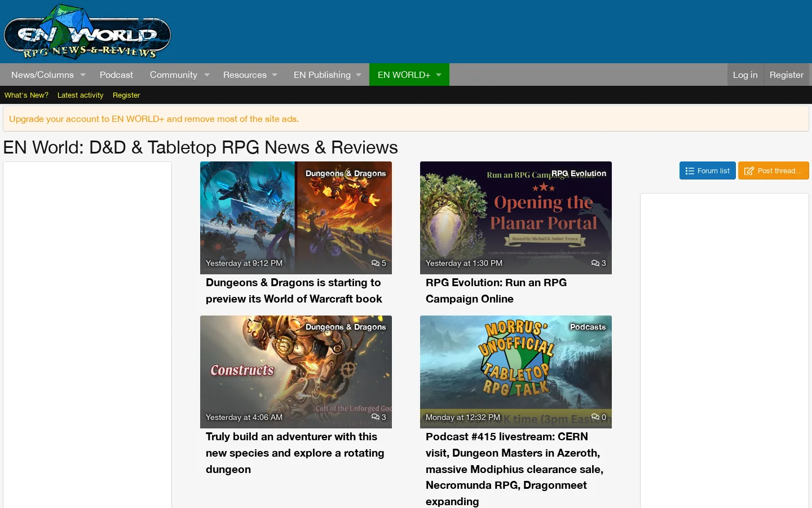Click Dungeons & Dragons tag on Warcraft image
The height and width of the screenshot is (508, 812).
(x=346, y=173)
